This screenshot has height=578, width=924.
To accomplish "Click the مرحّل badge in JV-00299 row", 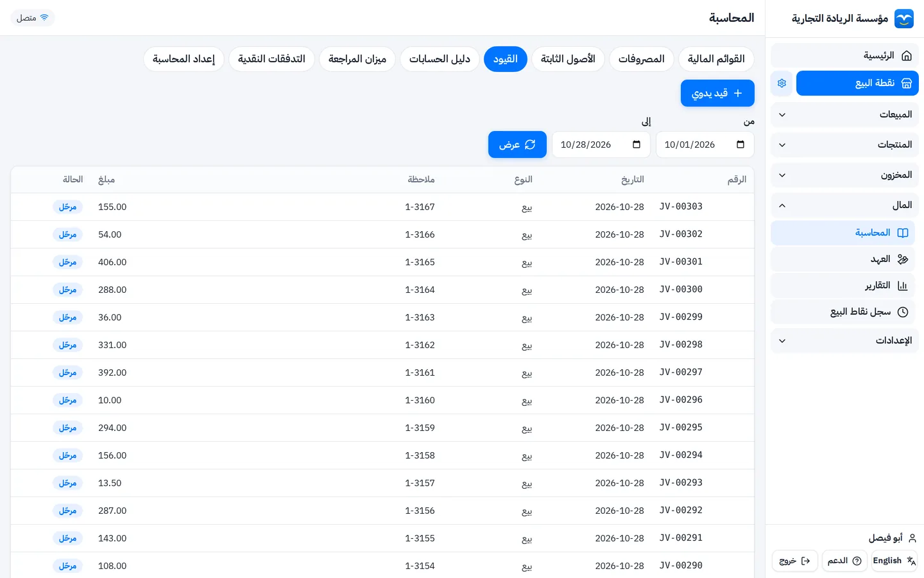I will click(x=67, y=317).
